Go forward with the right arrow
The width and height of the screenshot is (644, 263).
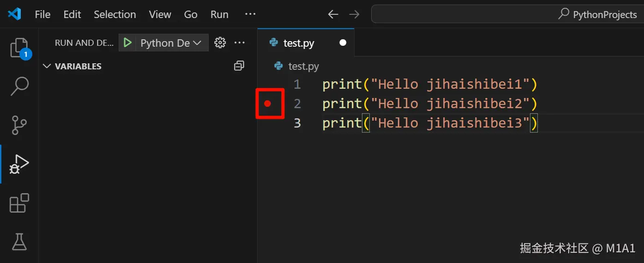[x=354, y=14]
